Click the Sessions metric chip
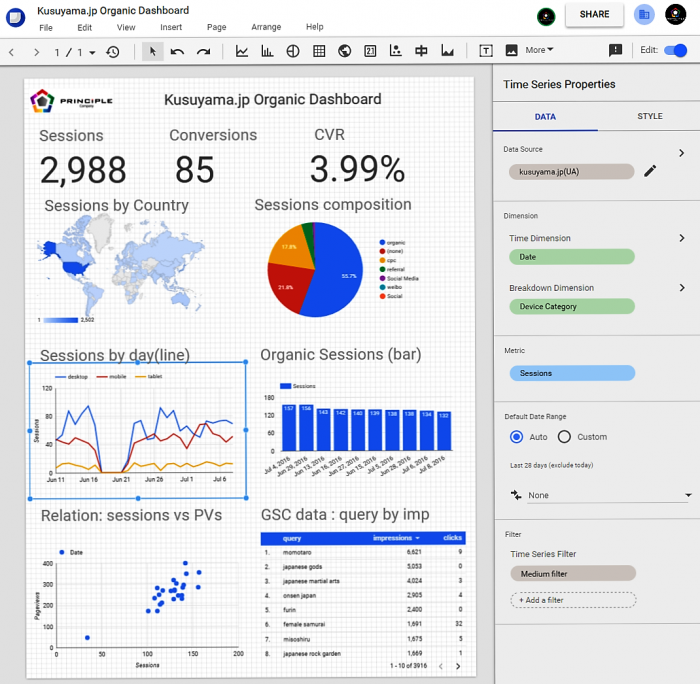700x684 pixels. 571,373
